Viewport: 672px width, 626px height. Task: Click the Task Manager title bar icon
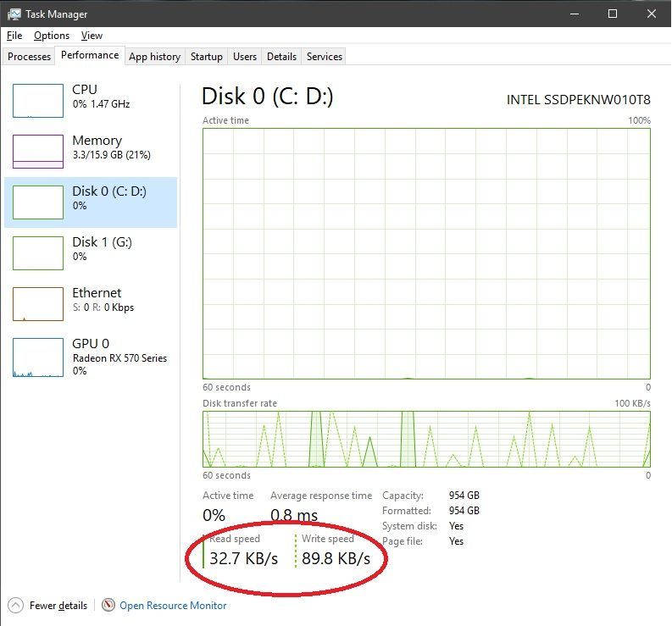click(15, 14)
